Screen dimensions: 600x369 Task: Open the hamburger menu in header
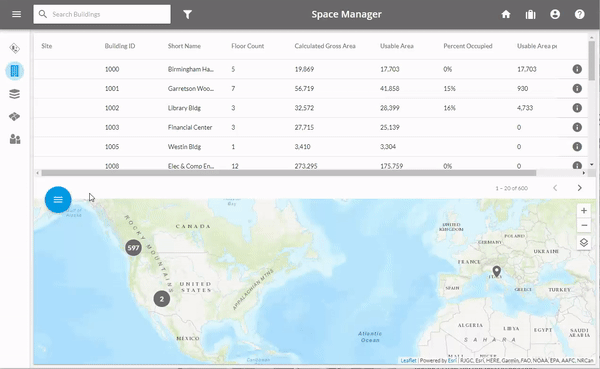(x=16, y=14)
